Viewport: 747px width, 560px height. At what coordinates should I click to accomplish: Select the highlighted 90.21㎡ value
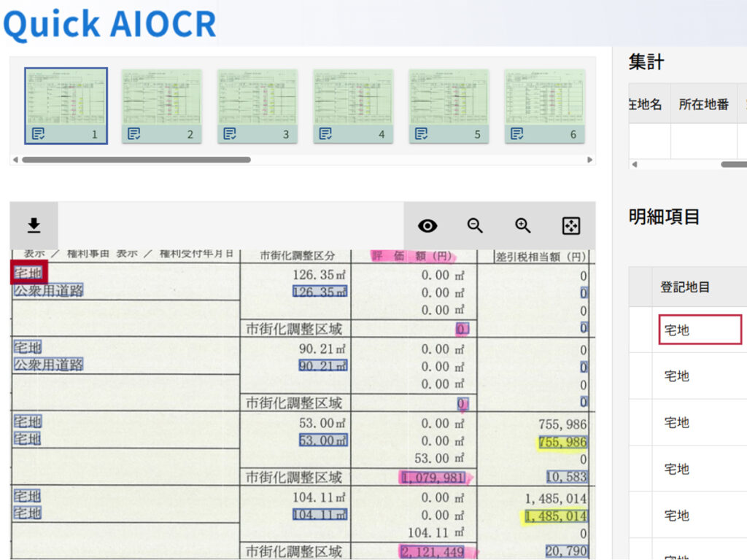click(323, 366)
